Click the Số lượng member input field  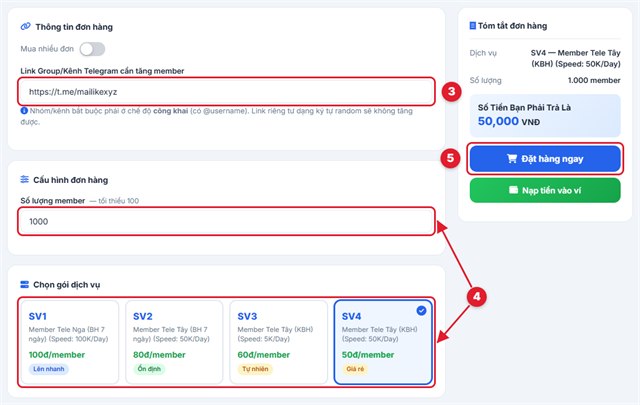pos(226,221)
